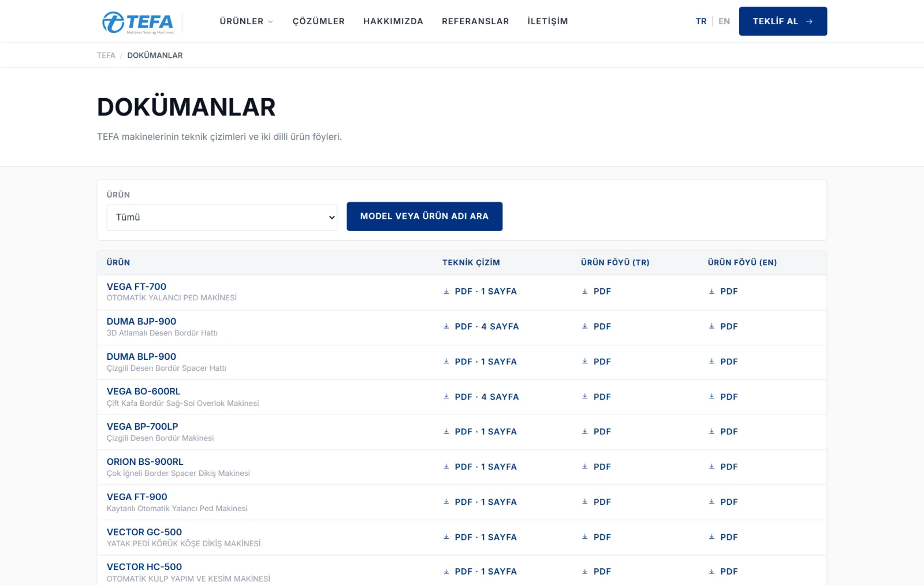
Task: Click the 'DOKÜMANLAR' breadcrumb text
Action: (x=155, y=55)
